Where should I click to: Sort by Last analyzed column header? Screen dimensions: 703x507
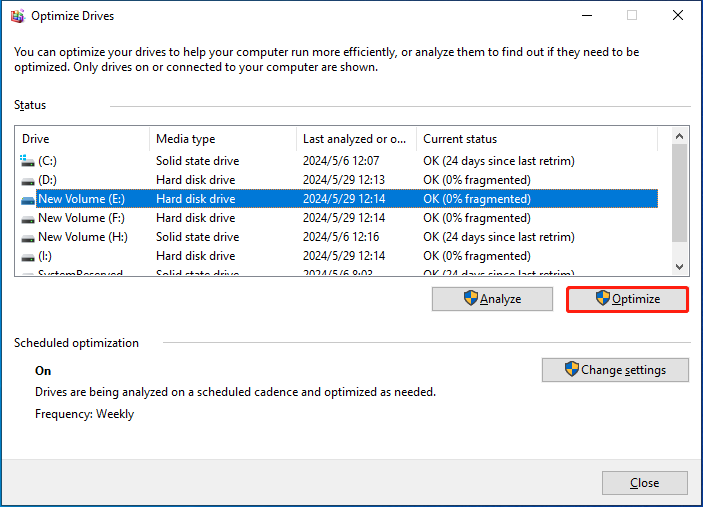tap(356, 139)
